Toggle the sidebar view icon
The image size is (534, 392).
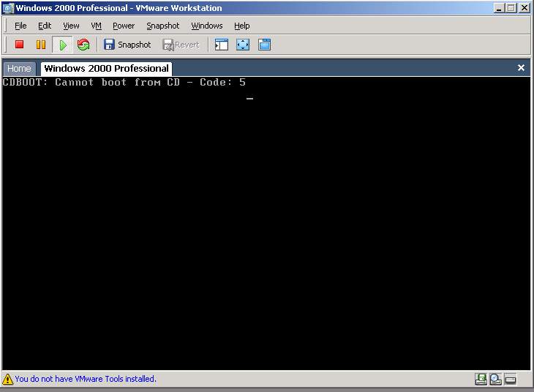(x=222, y=45)
